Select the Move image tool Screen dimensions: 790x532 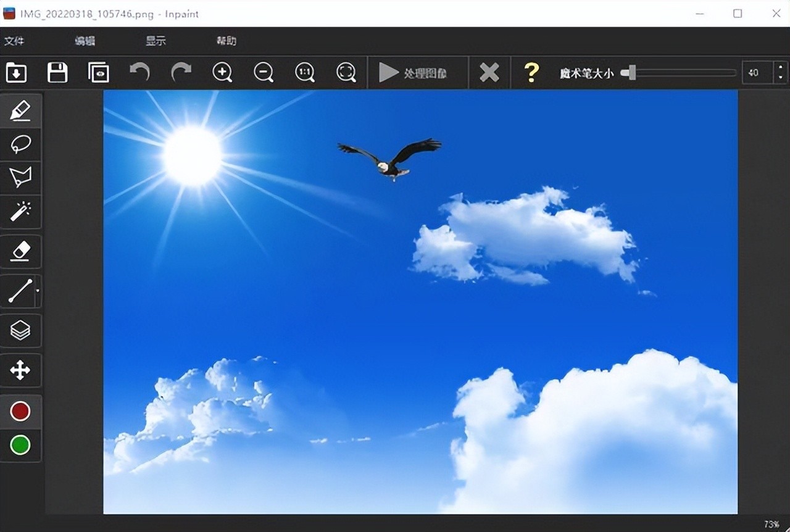[20, 370]
